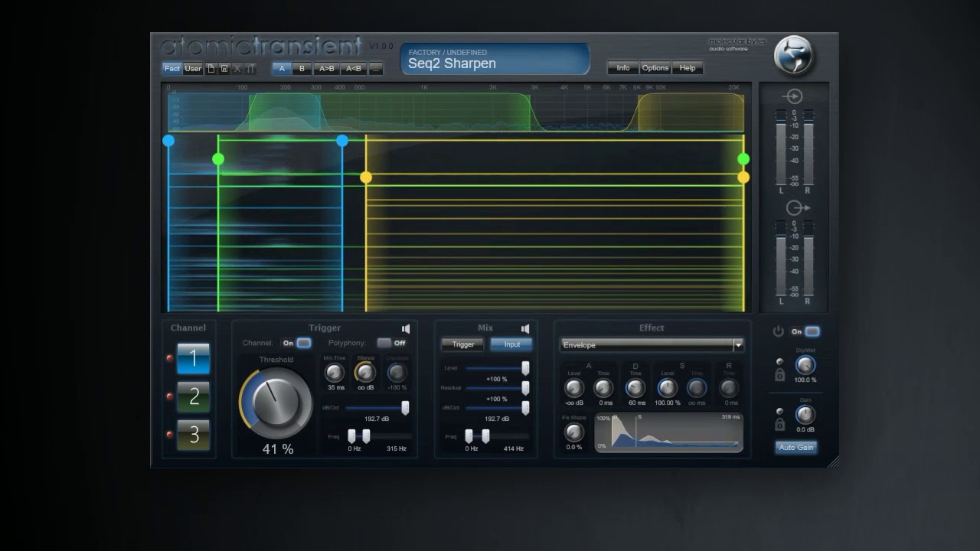Image resolution: width=980 pixels, height=551 pixels.
Task: Open the Info page
Action: [623, 68]
